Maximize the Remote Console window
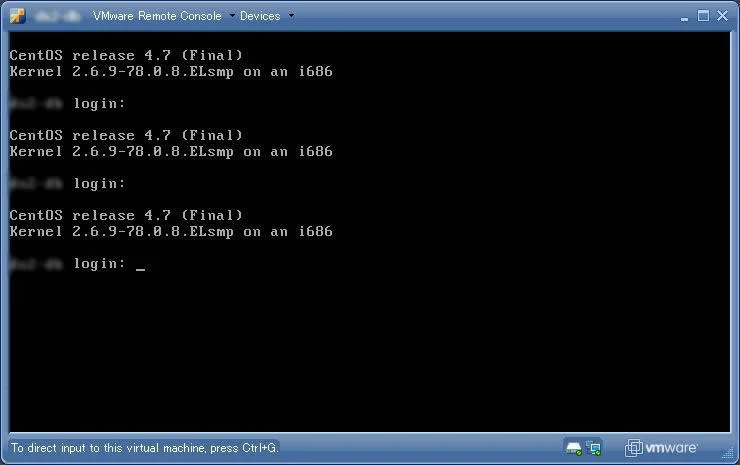This screenshot has height=465, width=740. 702,15
